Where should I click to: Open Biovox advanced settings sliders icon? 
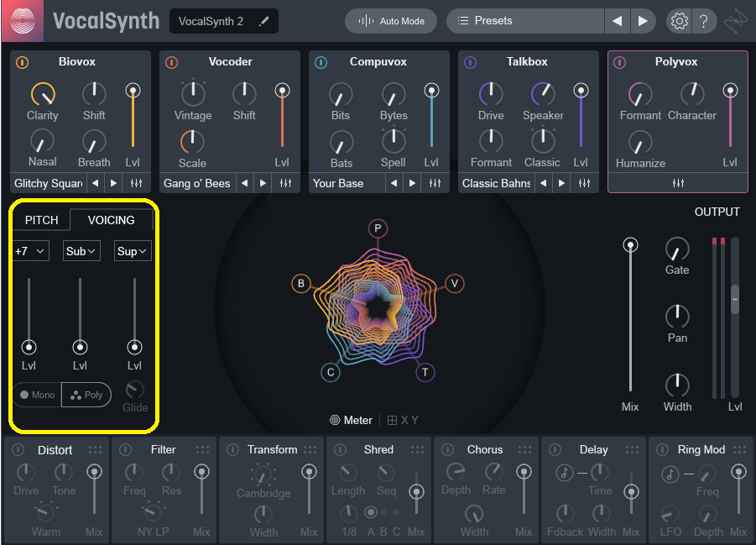(136, 183)
